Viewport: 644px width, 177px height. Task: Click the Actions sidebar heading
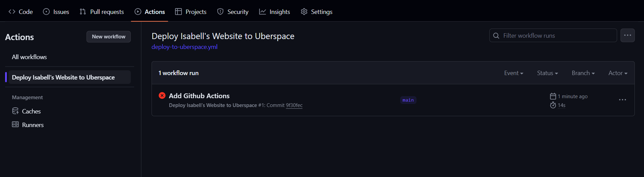[x=19, y=37]
